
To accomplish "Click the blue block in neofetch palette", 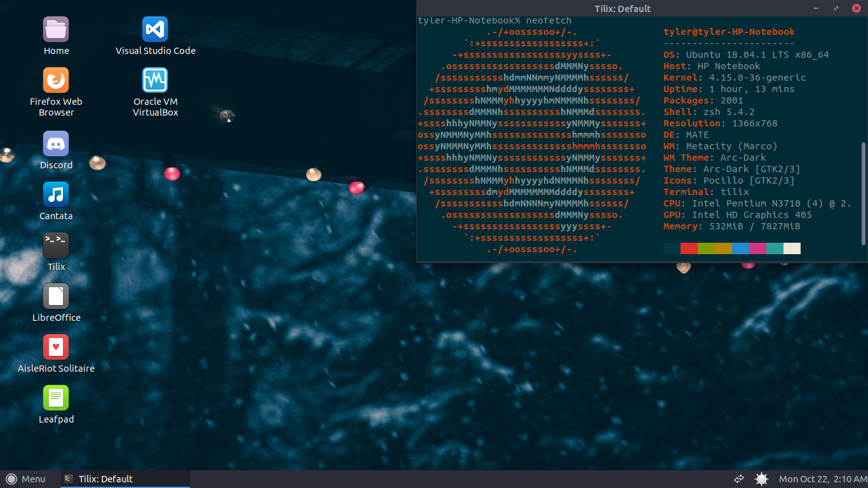I will tap(740, 248).
